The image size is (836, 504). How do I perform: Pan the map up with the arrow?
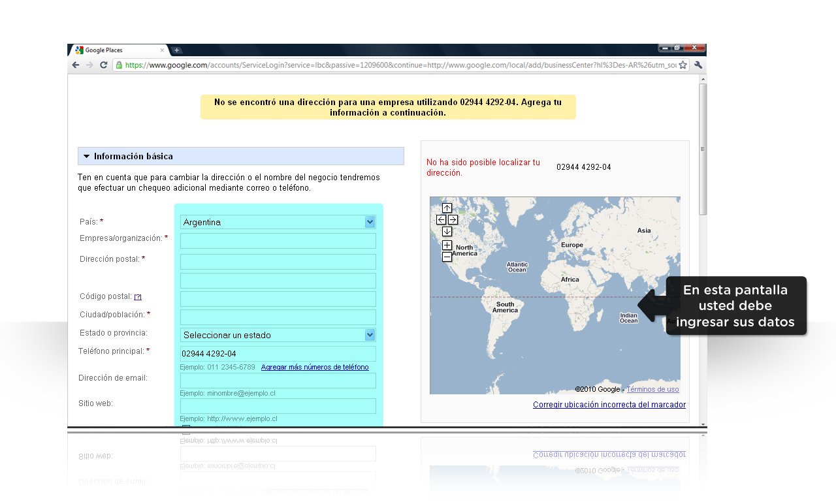(447, 208)
